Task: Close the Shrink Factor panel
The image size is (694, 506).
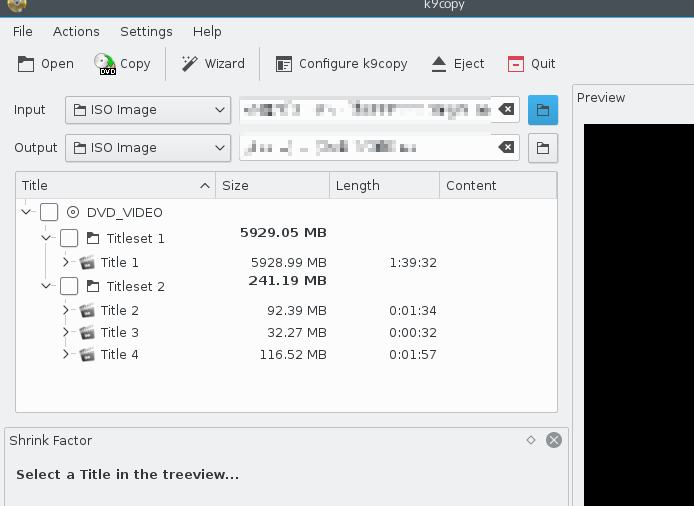Action: click(x=554, y=440)
